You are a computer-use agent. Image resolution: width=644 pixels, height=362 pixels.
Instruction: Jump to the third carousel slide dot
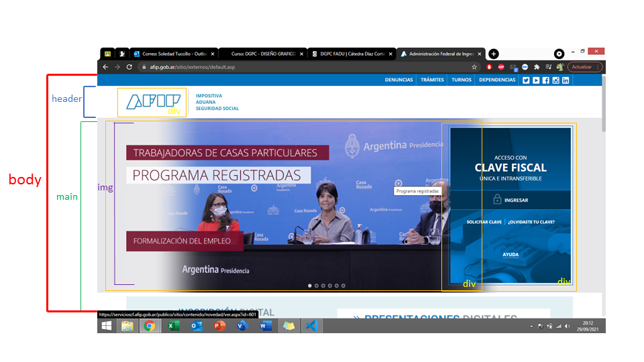[323, 286]
